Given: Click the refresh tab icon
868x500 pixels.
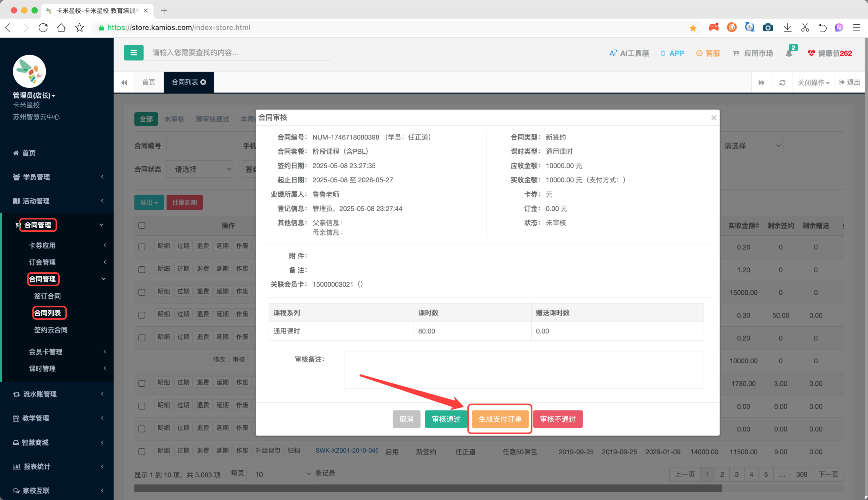Looking at the screenshot, I should click(782, 82).
